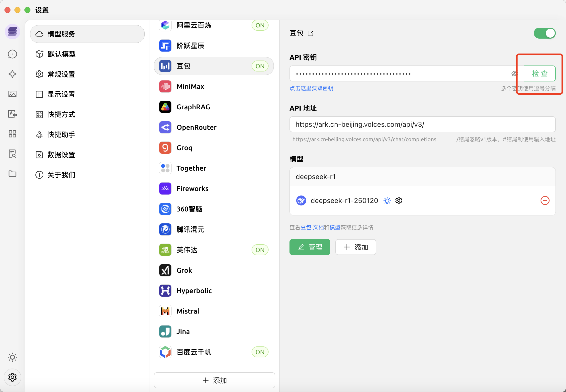Disable the 豆包 provider toggle switch

[545, 33]
